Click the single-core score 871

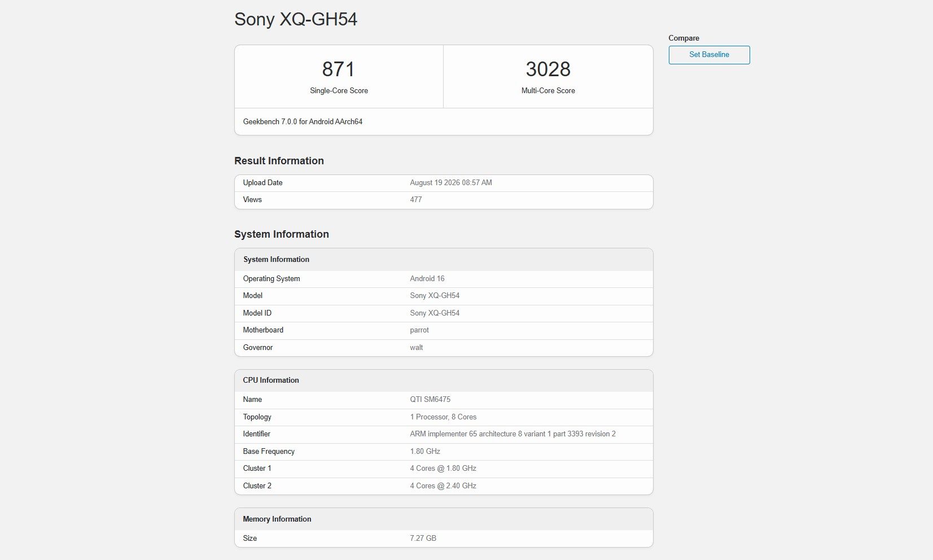[339, 69]
